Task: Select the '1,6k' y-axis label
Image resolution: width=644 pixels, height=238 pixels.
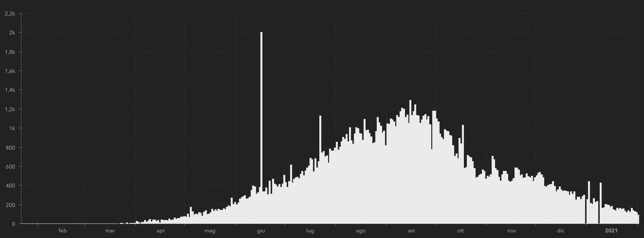Action: [x=10, y=71]
